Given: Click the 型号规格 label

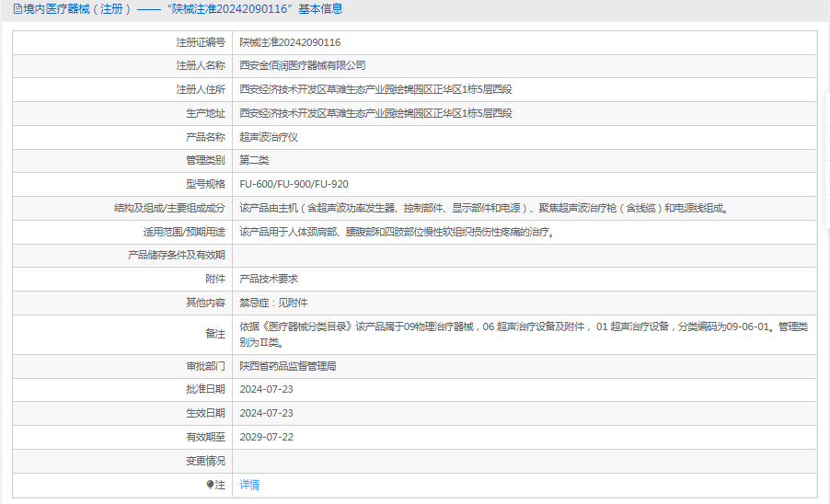Looking at the screenshot, I should (x=205, y=184).
